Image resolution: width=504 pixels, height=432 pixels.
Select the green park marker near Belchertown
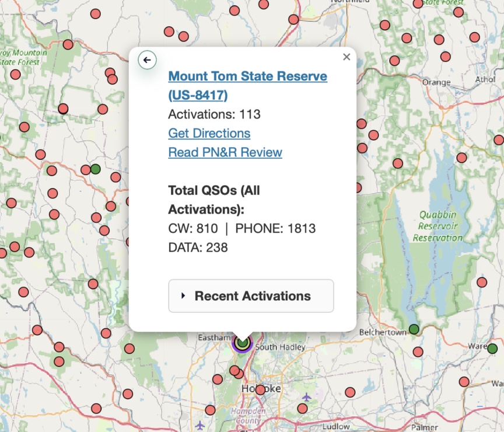(x=414, y=329)
